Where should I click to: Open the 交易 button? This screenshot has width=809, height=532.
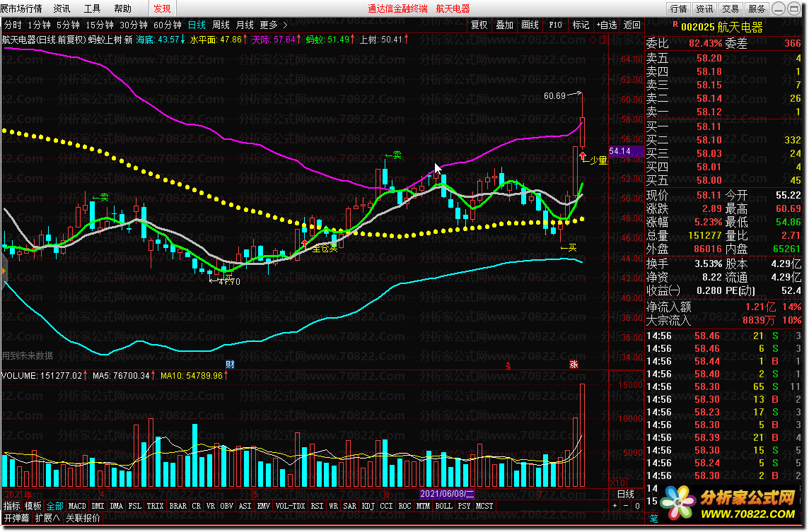pyautogui.click(x=730, y=8)
